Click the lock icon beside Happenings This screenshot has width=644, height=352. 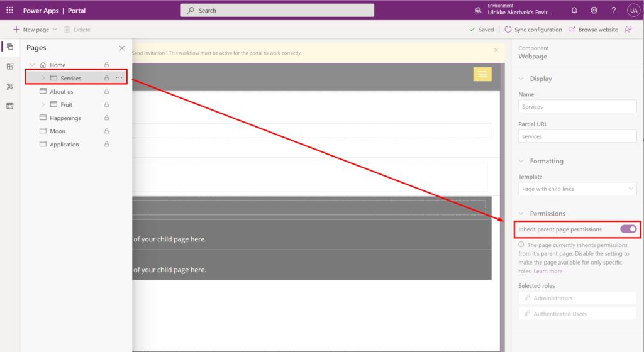point(106,118)
